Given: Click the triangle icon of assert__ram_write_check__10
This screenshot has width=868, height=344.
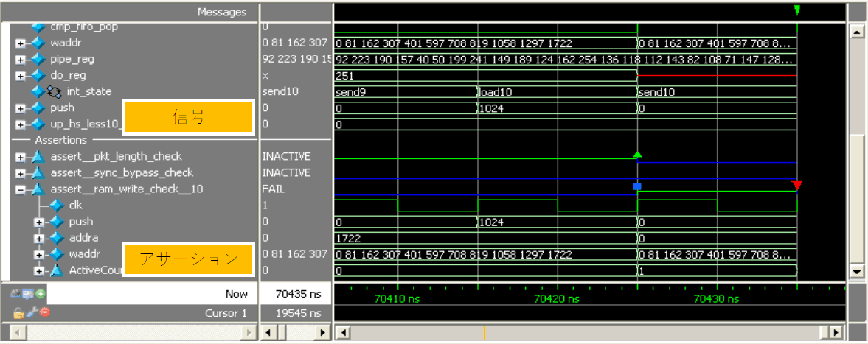Looking at the screenshot, I should coord(38,190).
